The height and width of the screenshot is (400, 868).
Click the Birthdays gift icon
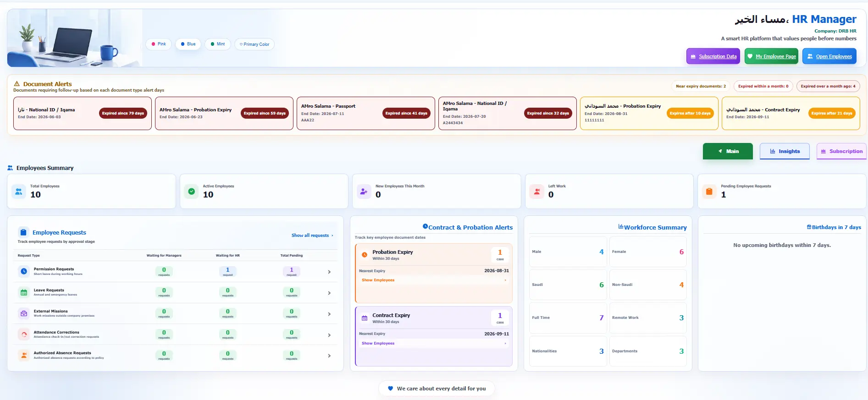coord(809,227)
